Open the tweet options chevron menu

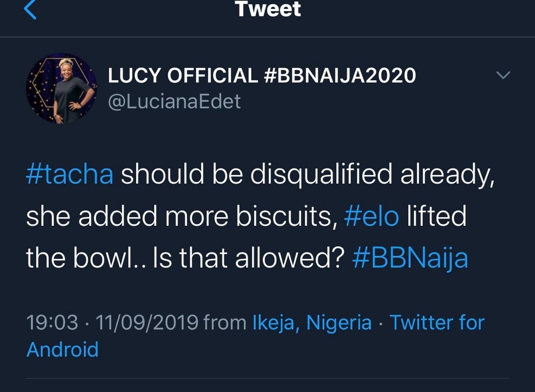pos(503,75)
